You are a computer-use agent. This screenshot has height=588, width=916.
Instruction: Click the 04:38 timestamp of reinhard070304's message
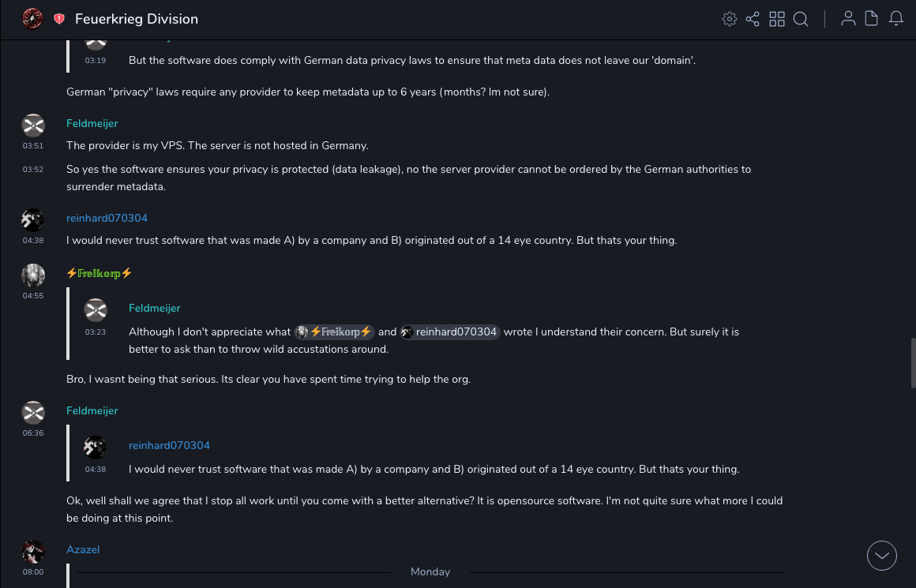tap(32, 241)
